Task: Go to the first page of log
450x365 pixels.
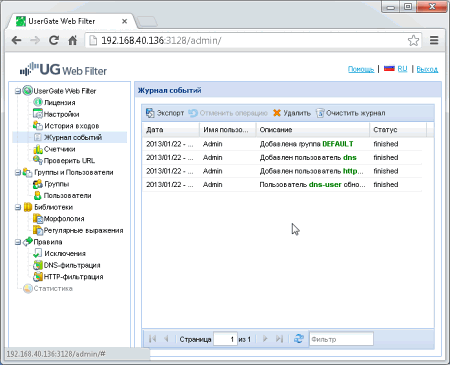Action: (x=153, y=339)
